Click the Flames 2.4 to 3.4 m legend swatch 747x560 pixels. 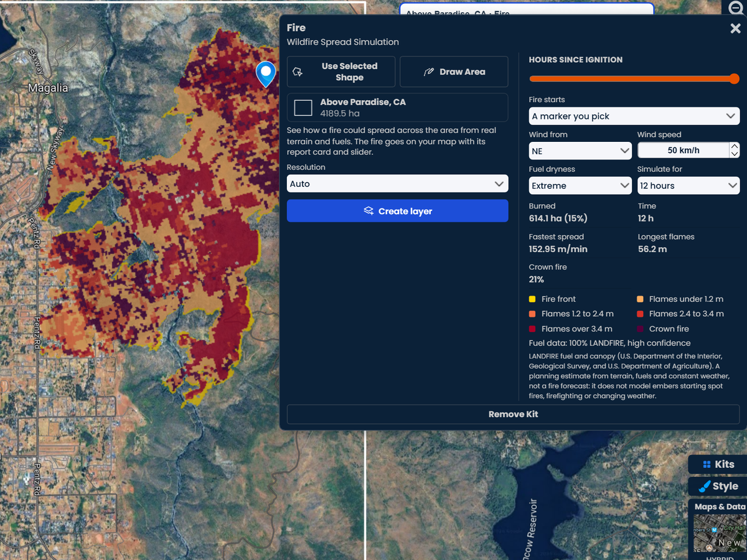(x=641, y=314)
